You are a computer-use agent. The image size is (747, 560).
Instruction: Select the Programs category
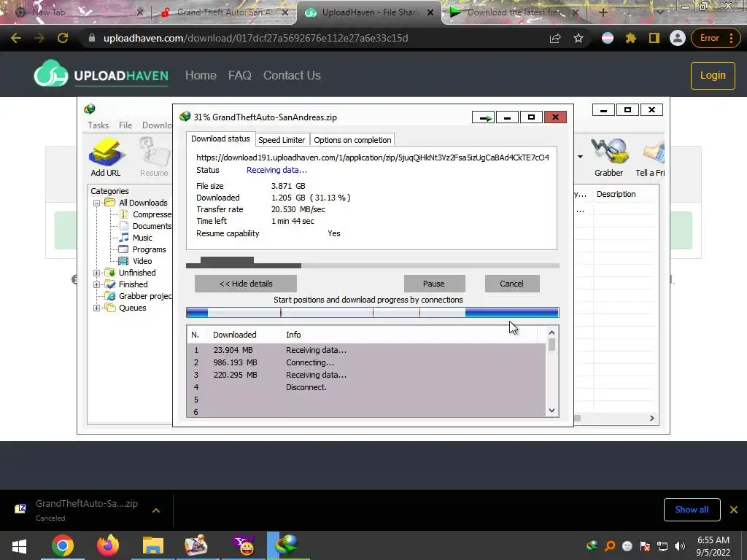click(x=142, y=249)
